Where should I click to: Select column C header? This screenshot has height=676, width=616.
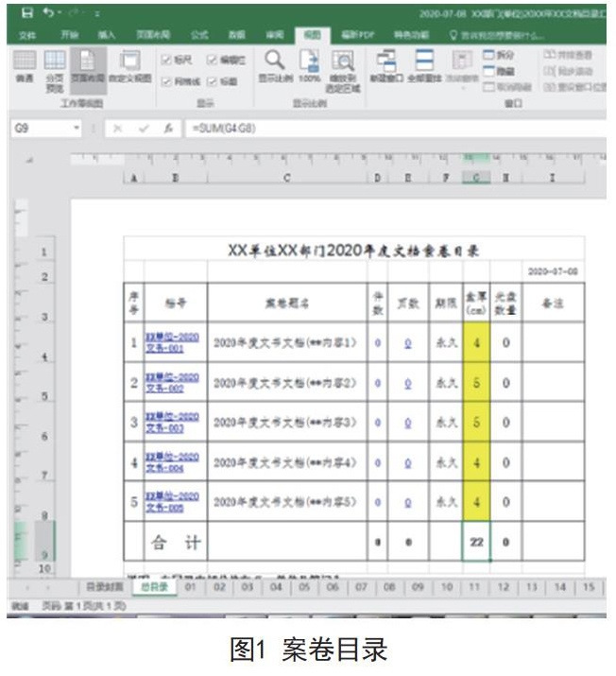(287, 178)
